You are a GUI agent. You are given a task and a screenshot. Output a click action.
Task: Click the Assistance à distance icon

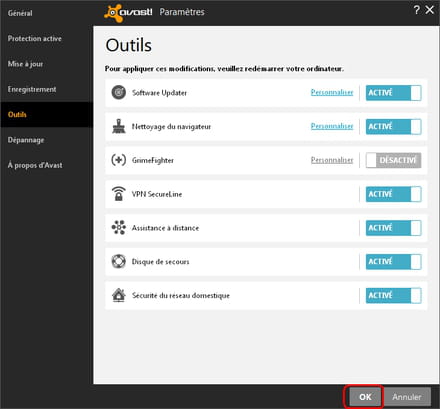[119, 228]
